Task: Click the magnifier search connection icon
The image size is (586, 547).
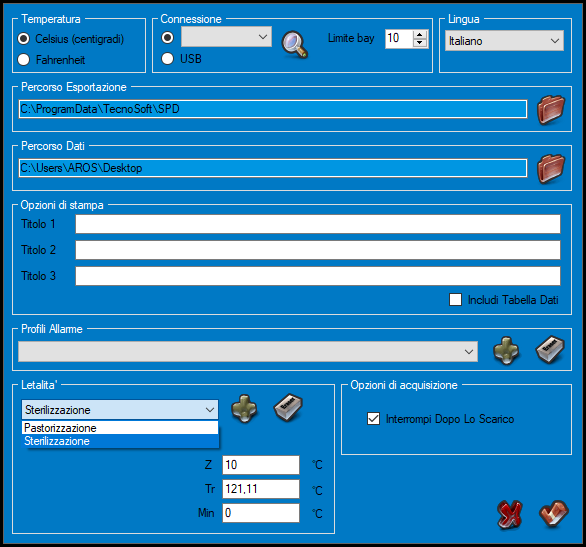Action: [x=295, y=45]
